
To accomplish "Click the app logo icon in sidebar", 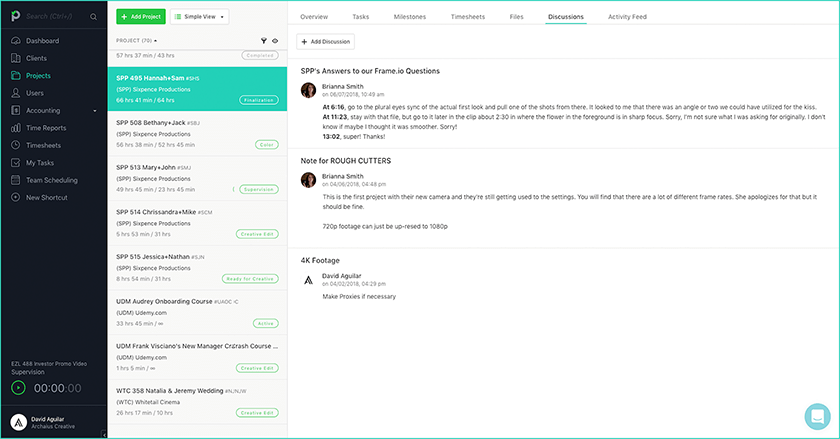I will click(16, 16).
